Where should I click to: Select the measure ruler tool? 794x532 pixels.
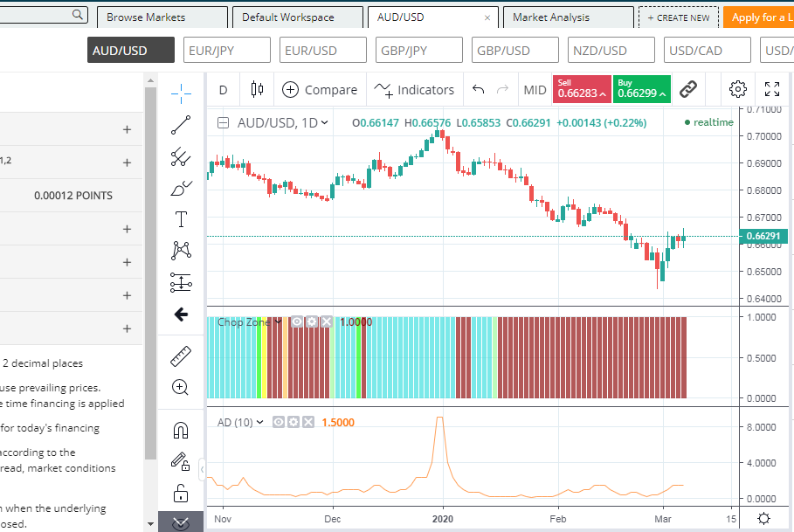point(181,356)
